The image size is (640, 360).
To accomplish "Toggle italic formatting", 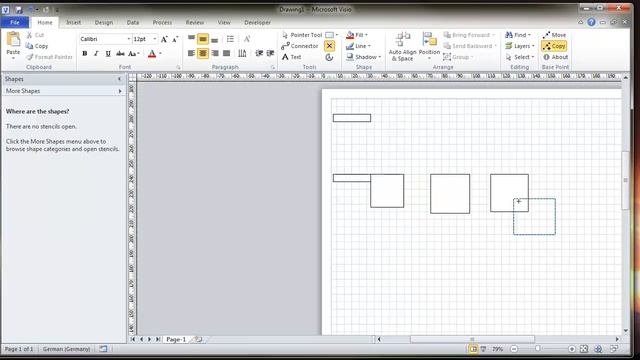I will (96, 53).
